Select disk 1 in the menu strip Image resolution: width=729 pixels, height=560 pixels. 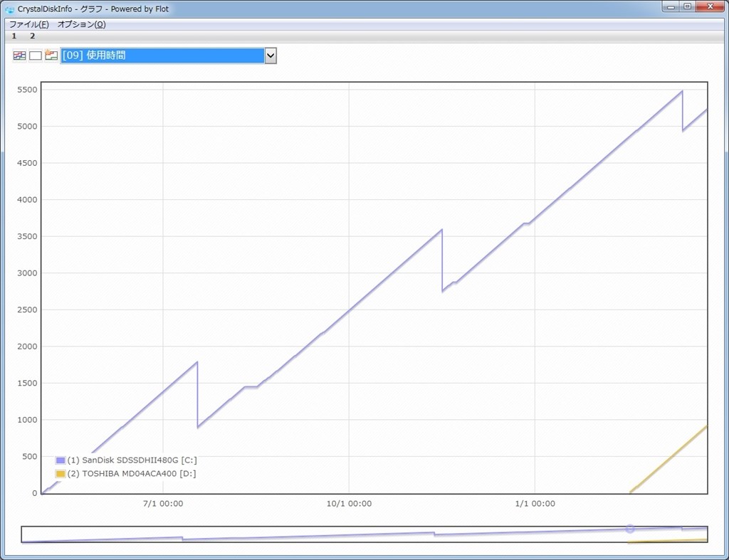tap(14, 36)
